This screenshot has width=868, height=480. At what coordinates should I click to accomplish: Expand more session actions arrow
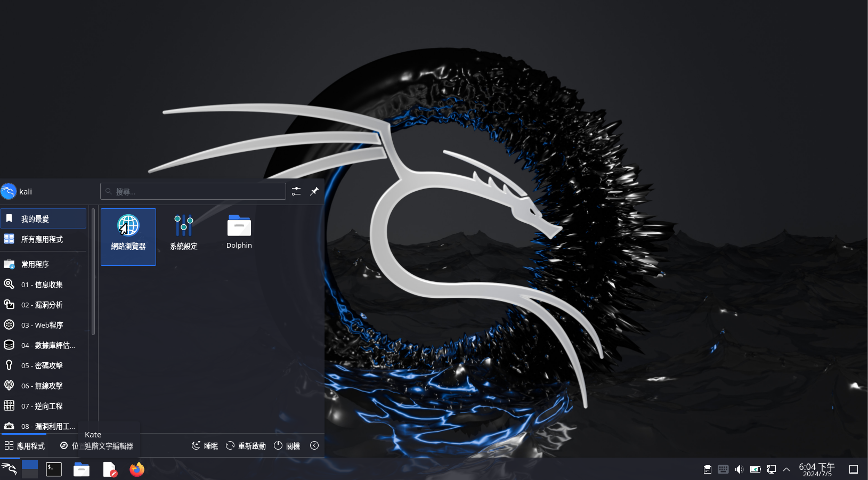click(314, 446)
